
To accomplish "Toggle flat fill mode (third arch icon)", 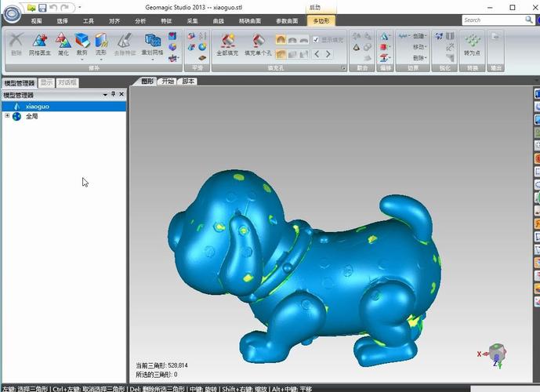I will coord(304,40).
